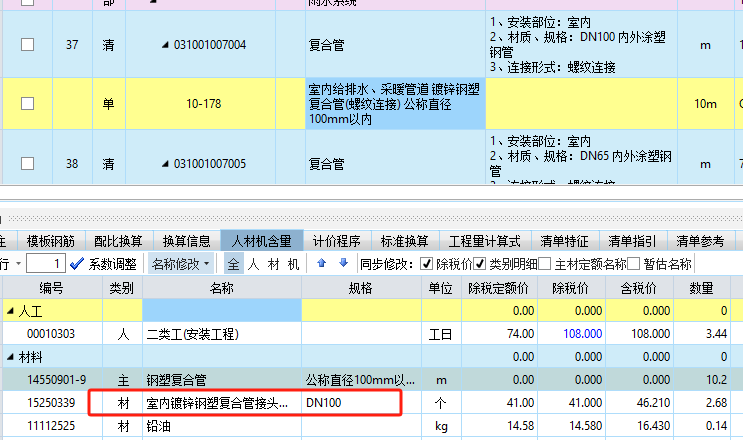The width and height of the screenshot is (743, 440).
Task: Open the 清单参考 tab
Action: (700, 241)
